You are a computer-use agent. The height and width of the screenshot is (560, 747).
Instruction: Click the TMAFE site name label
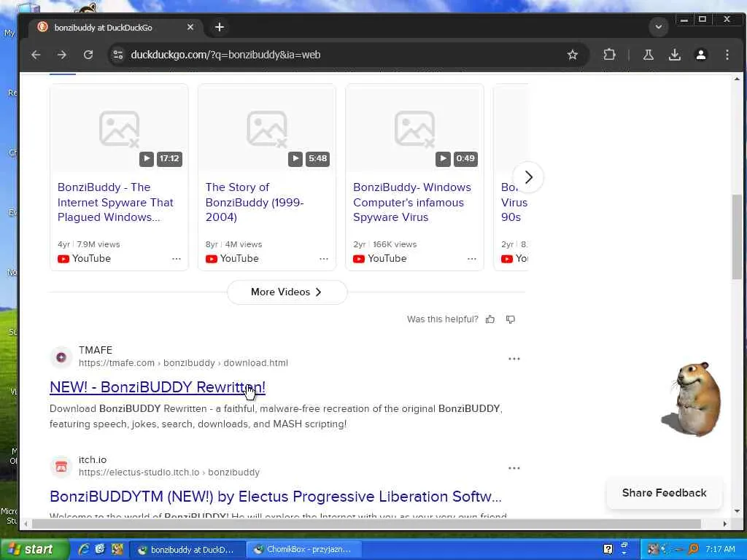pyautogui.click(x=96, y=350)
